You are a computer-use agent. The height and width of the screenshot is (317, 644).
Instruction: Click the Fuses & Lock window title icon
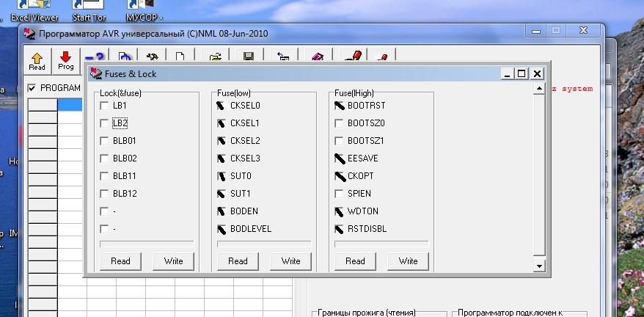point(95,73)
